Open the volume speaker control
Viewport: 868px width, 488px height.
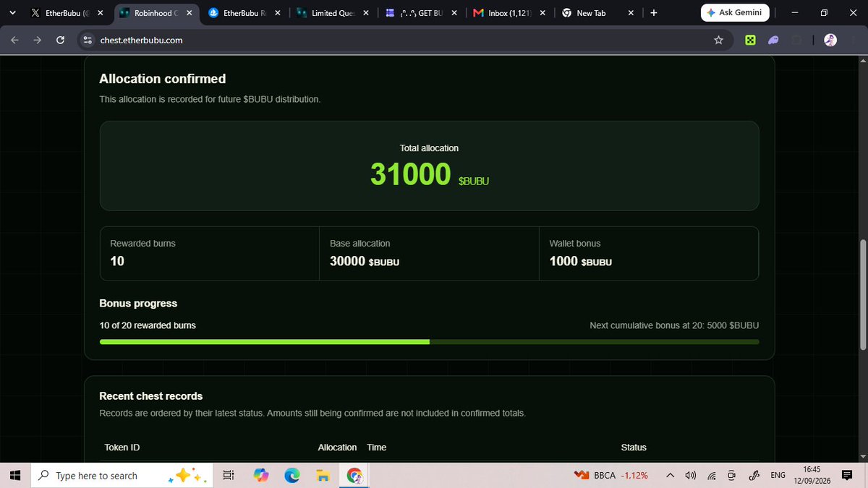click(691, 475)
